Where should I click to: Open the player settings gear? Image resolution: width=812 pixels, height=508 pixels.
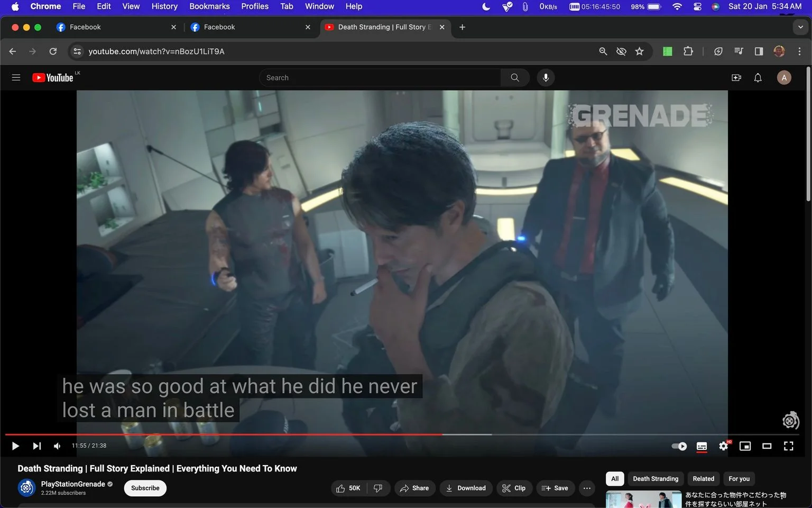tap(724, 446)
